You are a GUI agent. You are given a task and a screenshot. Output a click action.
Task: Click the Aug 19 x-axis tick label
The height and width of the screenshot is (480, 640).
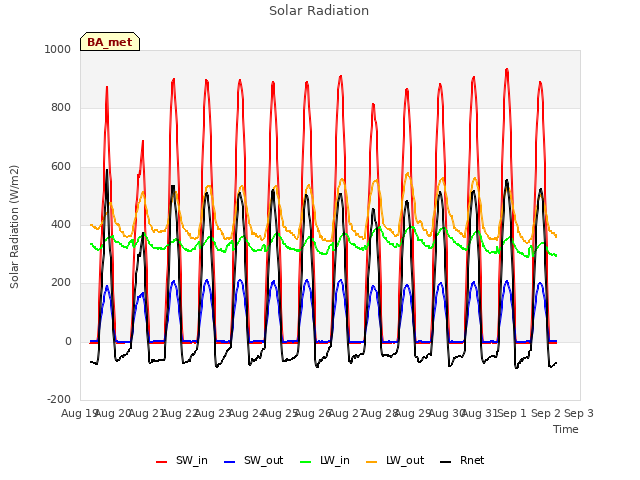click(79, 413)
